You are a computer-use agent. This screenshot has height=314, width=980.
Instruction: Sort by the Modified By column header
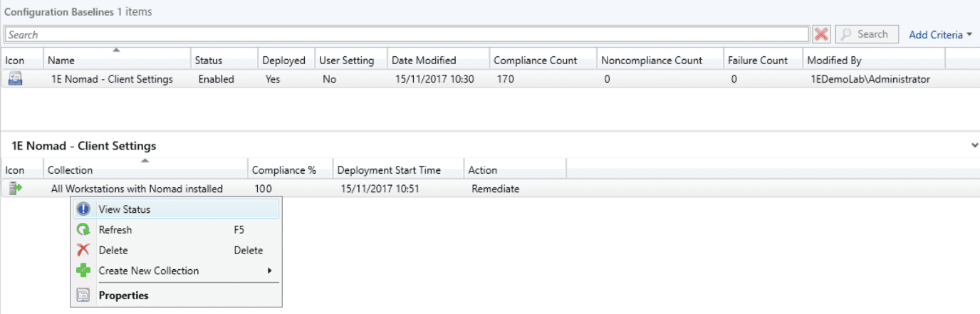[874, 61]
